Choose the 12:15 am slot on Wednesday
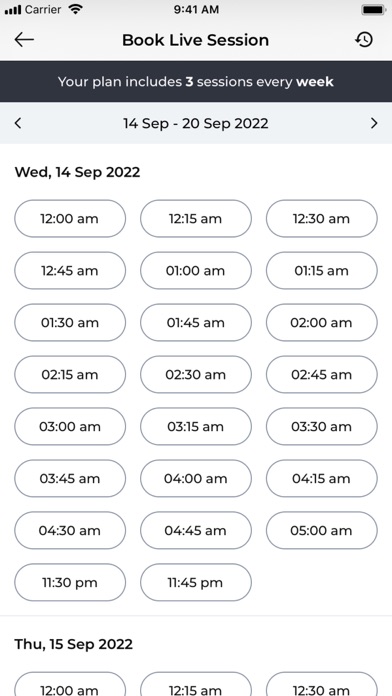The width and height of the screenshot is (392, 696). (196, 218)
